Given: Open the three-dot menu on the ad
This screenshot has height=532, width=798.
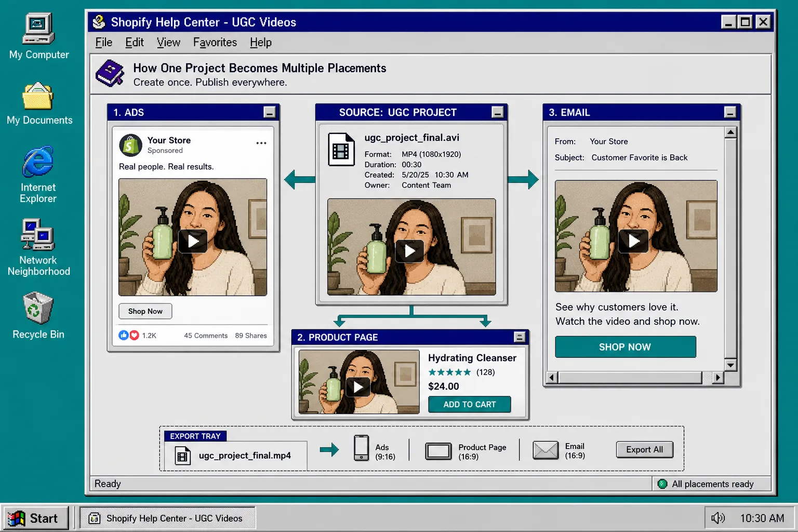Looking at the screenshot, I should (x=261, y=143).
